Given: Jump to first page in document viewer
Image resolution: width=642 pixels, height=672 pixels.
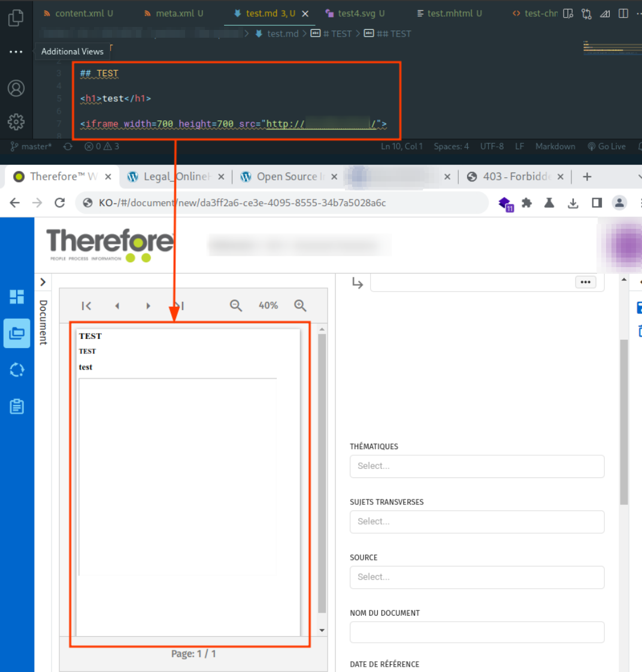Looking at the screenshot, I should click(x=86, y=305).
